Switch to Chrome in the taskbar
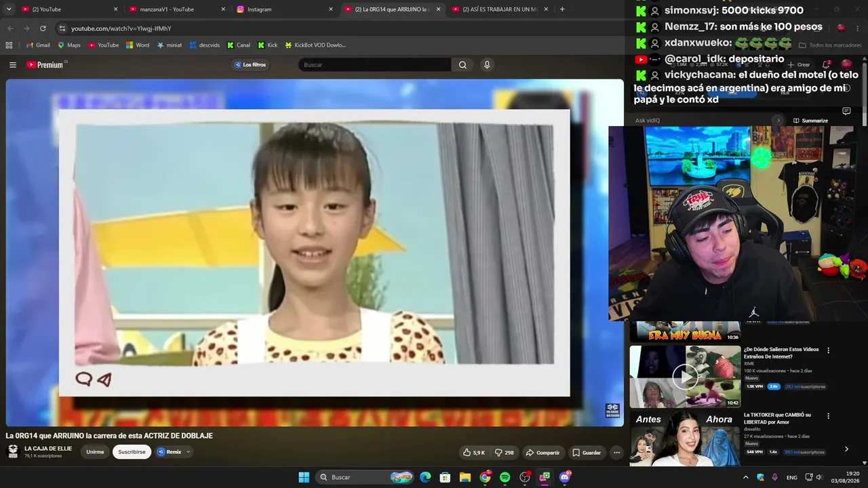The image size is (868, 488). [x=485, y=477]
